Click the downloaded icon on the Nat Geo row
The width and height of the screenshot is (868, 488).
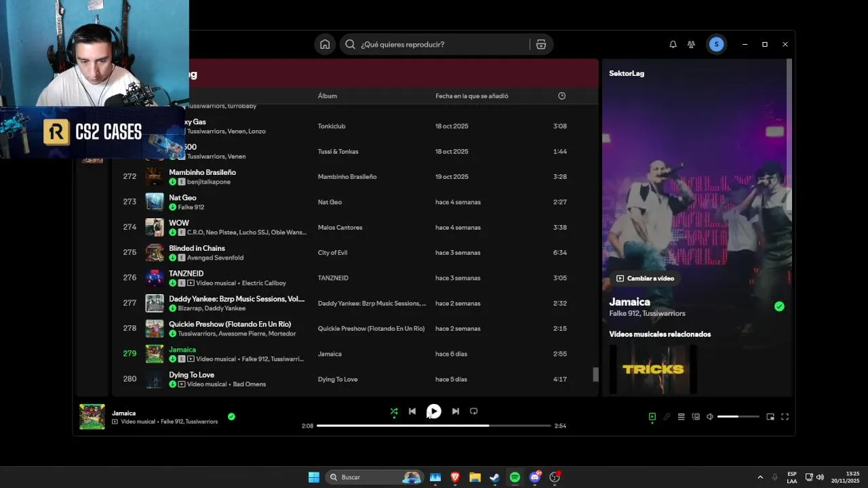[173, 207]
